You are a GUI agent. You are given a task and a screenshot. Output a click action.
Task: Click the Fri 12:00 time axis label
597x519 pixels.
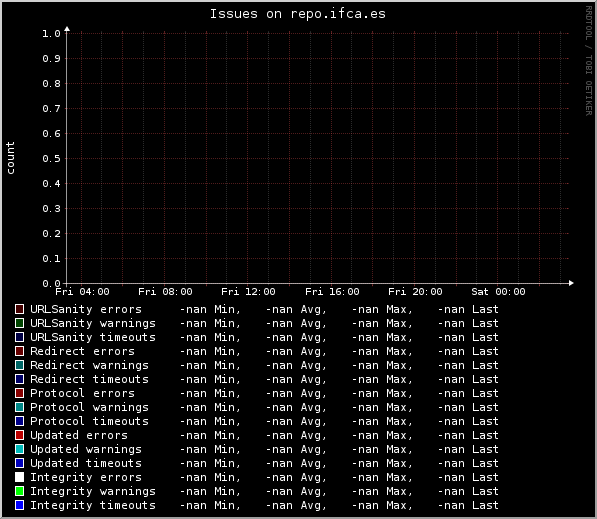tap(248, 292)
